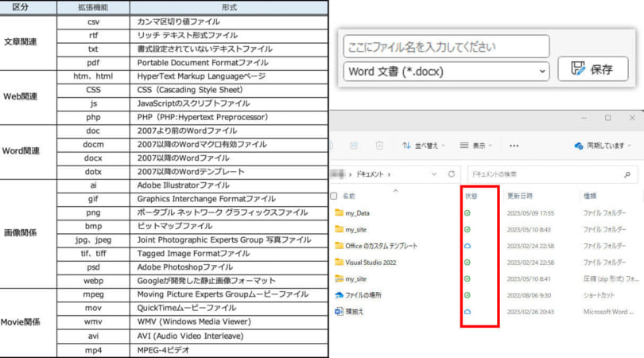This screenshot has width=644, height=358.
Task: Click green status icon for ファイルの場所
Action: [467, 295]
